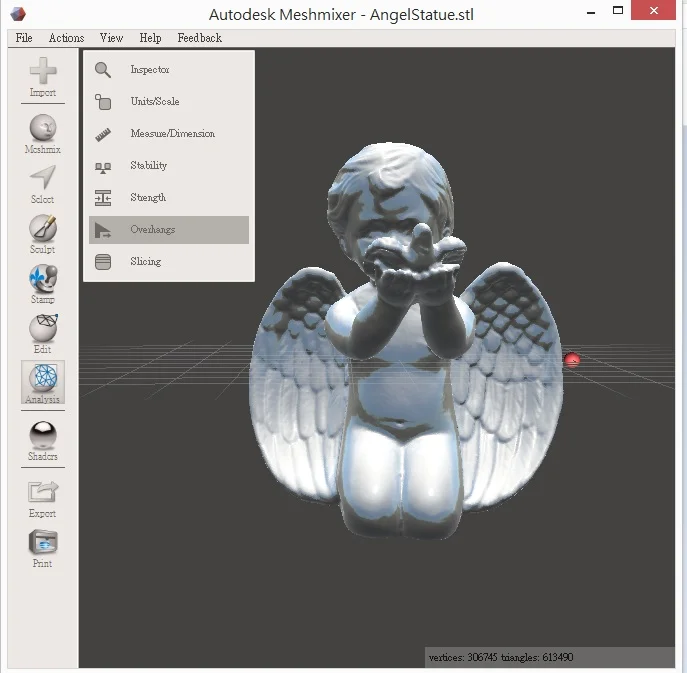
Task: Click the Stability balance icon
Action: click(103, 167)
